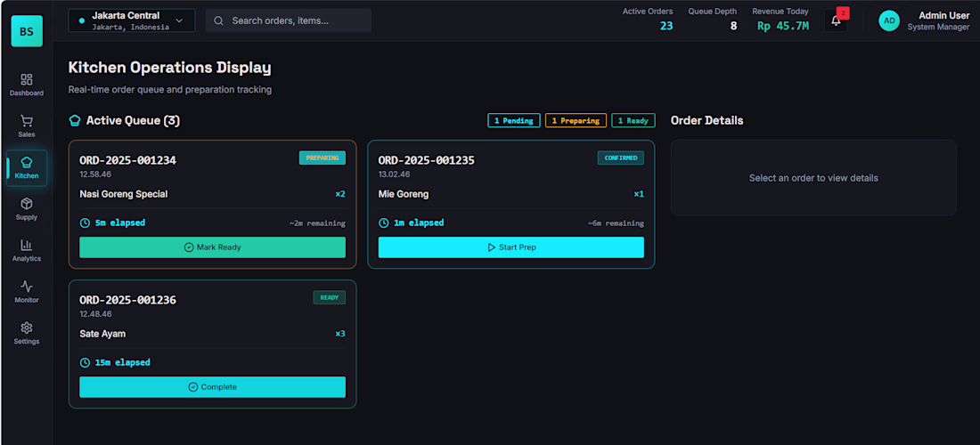This screenshot has width=980, height=445.
Task: Click the Active Orders value 23
Action: (666, 26)
